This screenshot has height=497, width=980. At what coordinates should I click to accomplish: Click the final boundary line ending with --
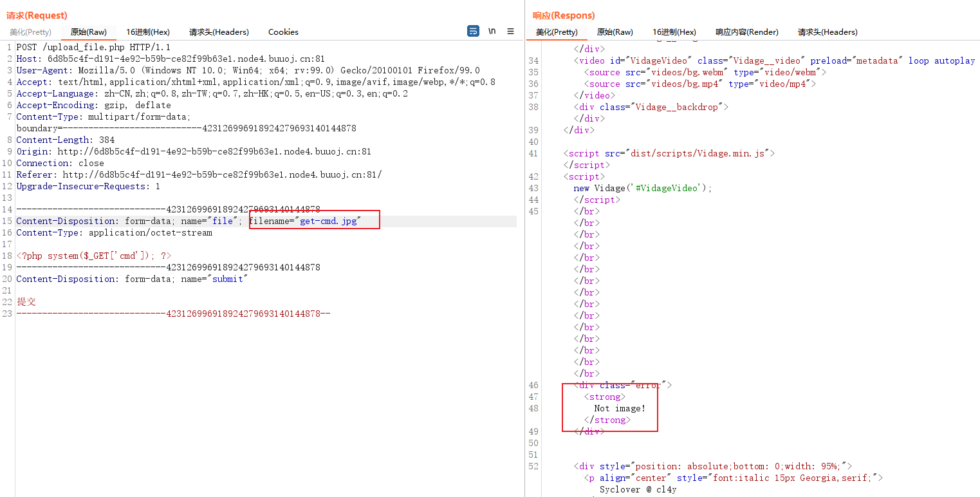tap(173, 314)
